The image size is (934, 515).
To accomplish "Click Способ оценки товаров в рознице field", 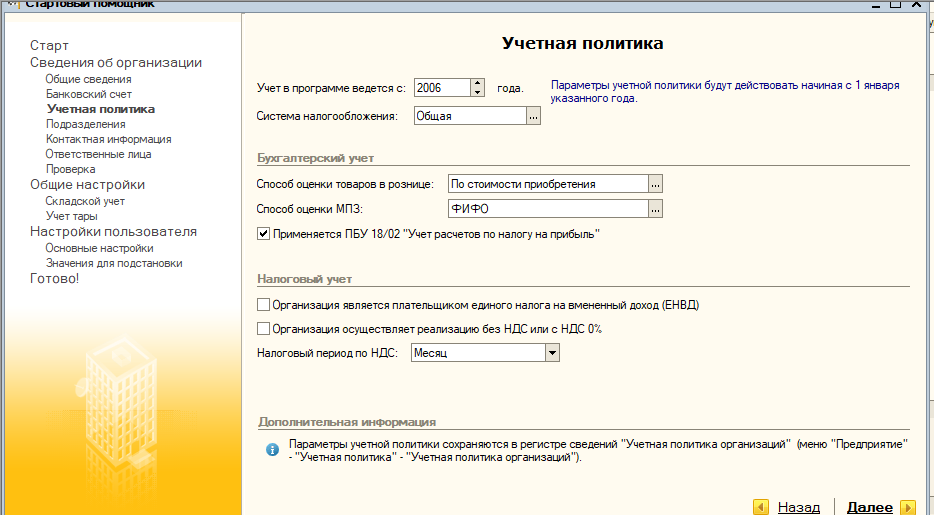I will point(548,184).
